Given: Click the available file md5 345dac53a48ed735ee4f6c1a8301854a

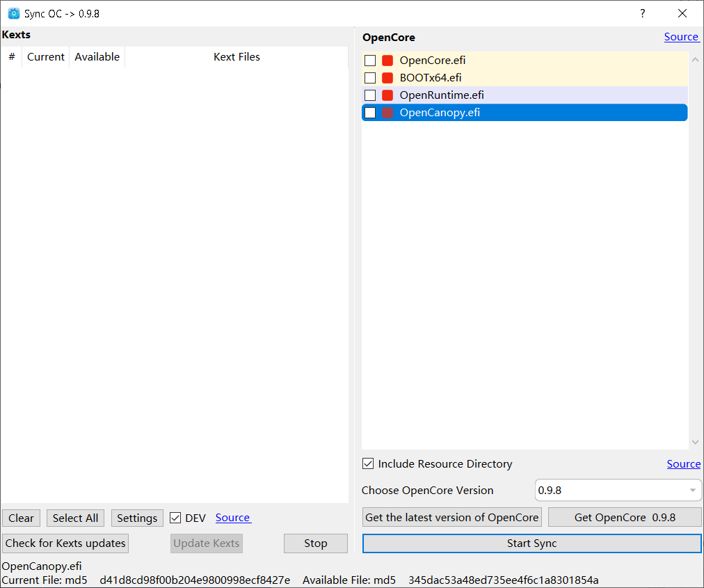Looking at the screenshot, I should (504, 580).
